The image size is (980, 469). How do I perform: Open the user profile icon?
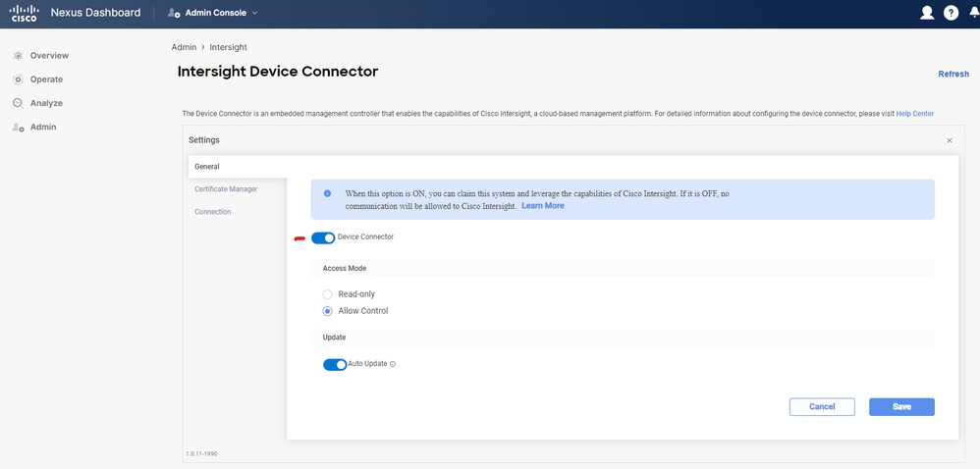[x=927, y=13]
